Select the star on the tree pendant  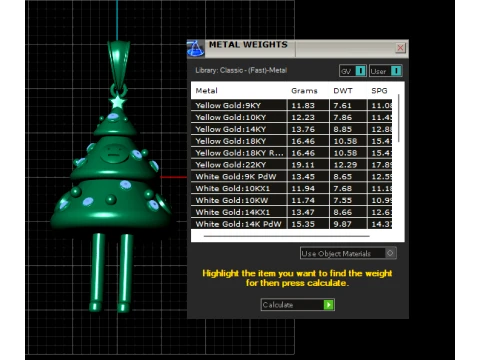point(117,102)
